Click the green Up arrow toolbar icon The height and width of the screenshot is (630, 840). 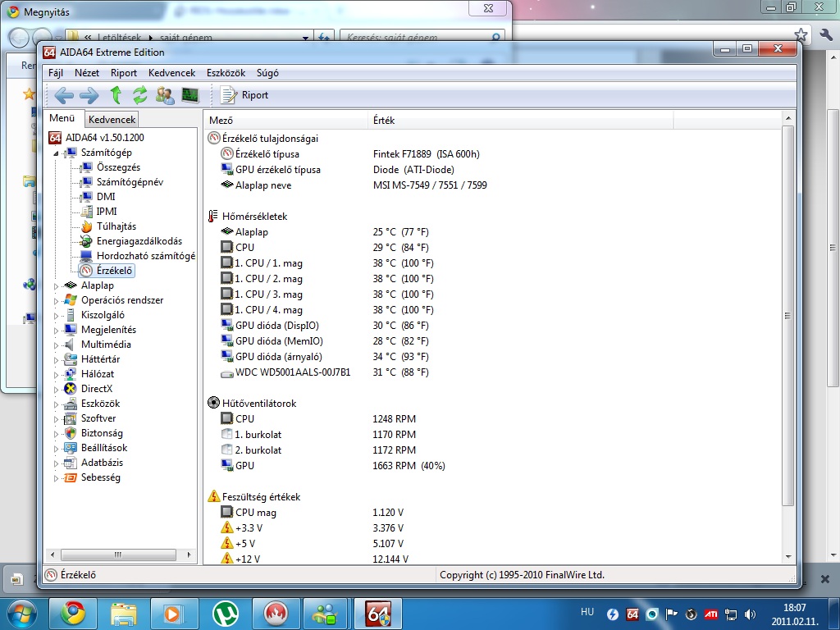[x=115, y=95]
